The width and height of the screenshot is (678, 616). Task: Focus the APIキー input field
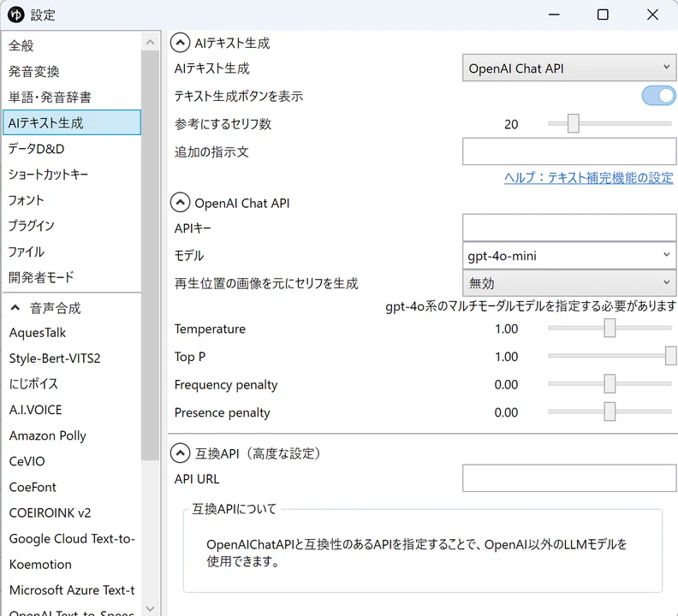(x=569, y=228)
